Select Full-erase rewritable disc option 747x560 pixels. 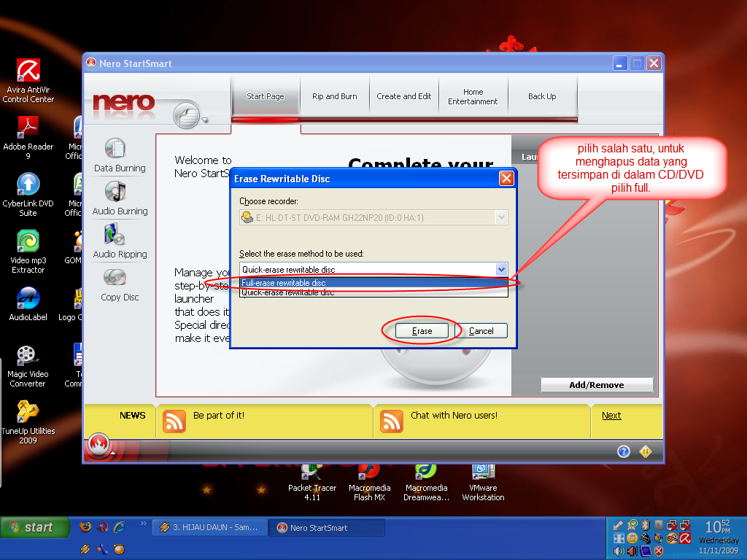click(374, 283)
